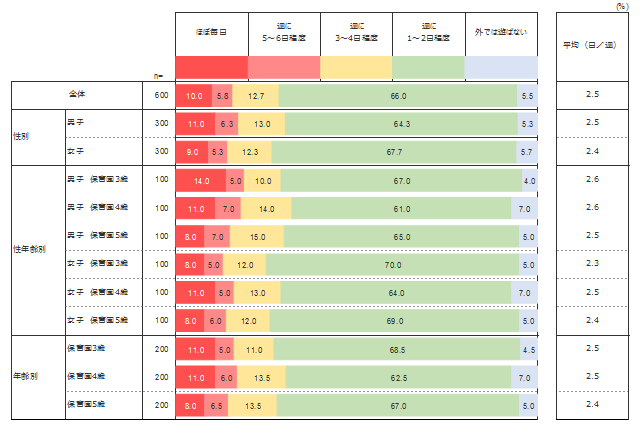
Task: Click the 14.0 red bar segment
Action: 200,180
